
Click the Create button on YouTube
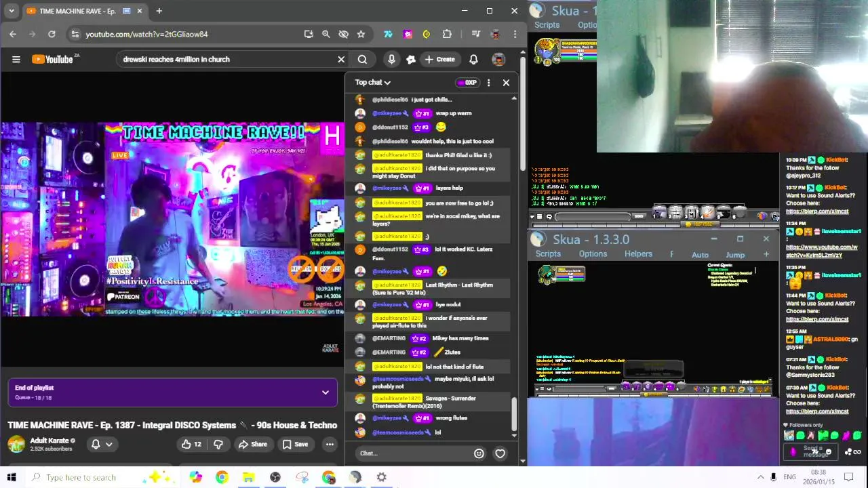coord(439,60)
